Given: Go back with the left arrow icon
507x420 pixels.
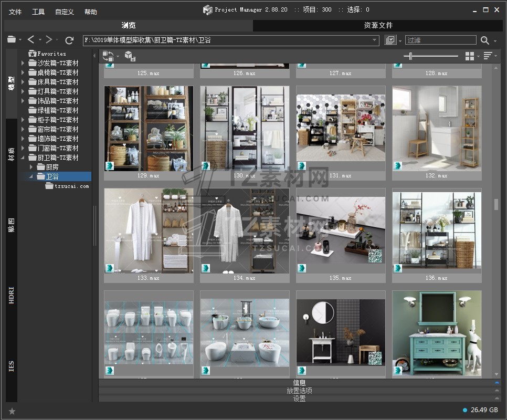Looking at the screenshot, I should (31, 40).
